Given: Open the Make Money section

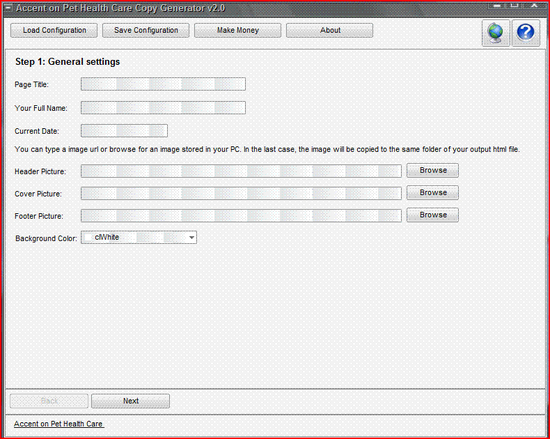Looking at the screenshot, I should tap(238, 31).
